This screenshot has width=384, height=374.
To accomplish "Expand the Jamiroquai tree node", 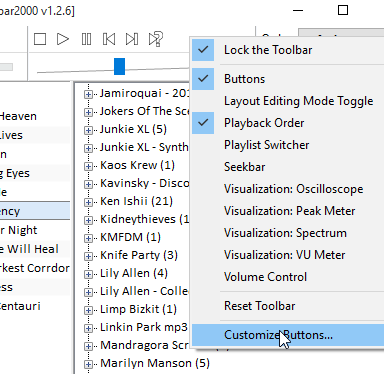I will point(88,94).
